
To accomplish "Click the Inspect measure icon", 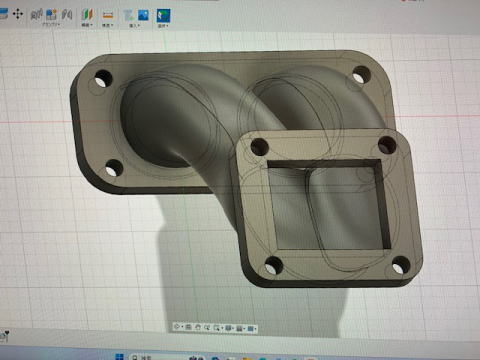I will click(x=108, y=15).
